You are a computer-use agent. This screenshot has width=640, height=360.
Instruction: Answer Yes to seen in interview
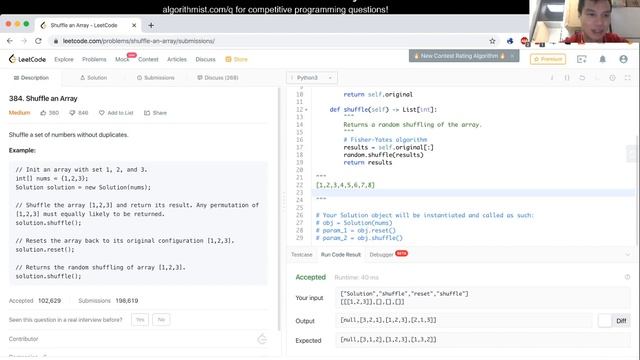(140, 320)
